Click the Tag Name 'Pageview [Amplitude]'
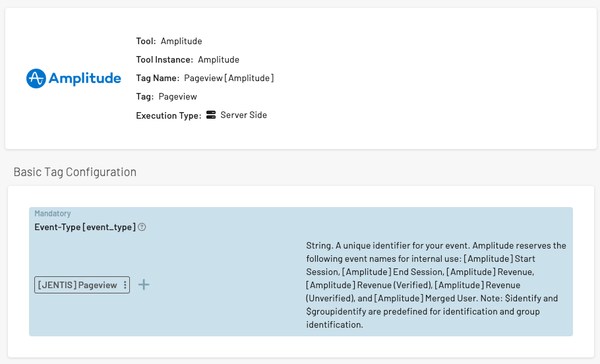600x364 pixels. 229,78
